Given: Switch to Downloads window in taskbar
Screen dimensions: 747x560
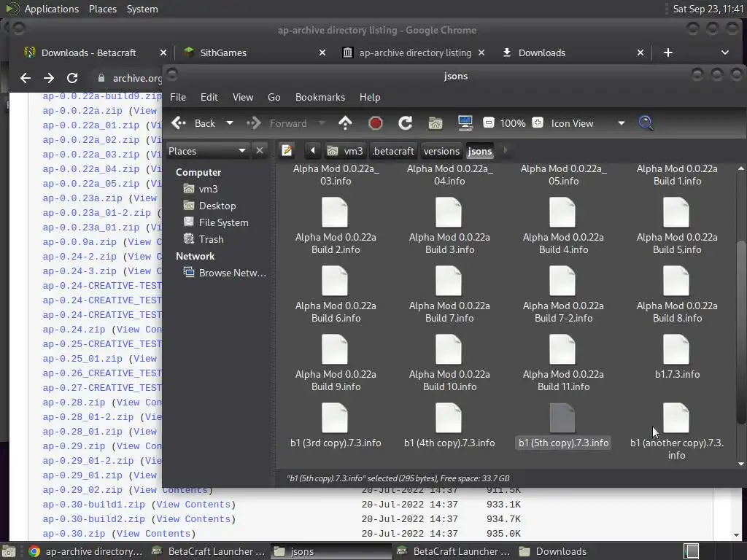Looking at the screenshot, I should (x=554, y=551).
